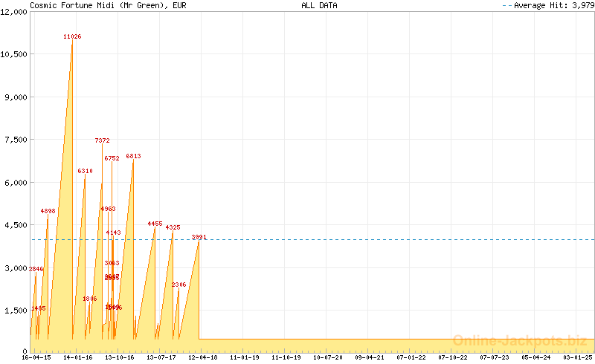The width and height of the screenshot is (595, 364).
Task: Click the 1806 data label
Action: pyautogui.click(x=89, y=299)
